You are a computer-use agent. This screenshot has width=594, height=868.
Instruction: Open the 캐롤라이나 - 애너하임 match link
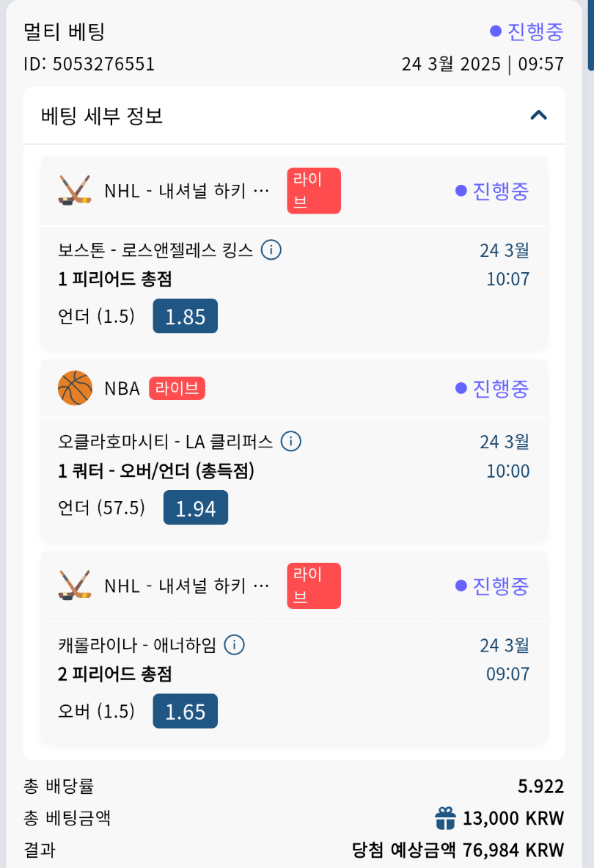(137, 645)
